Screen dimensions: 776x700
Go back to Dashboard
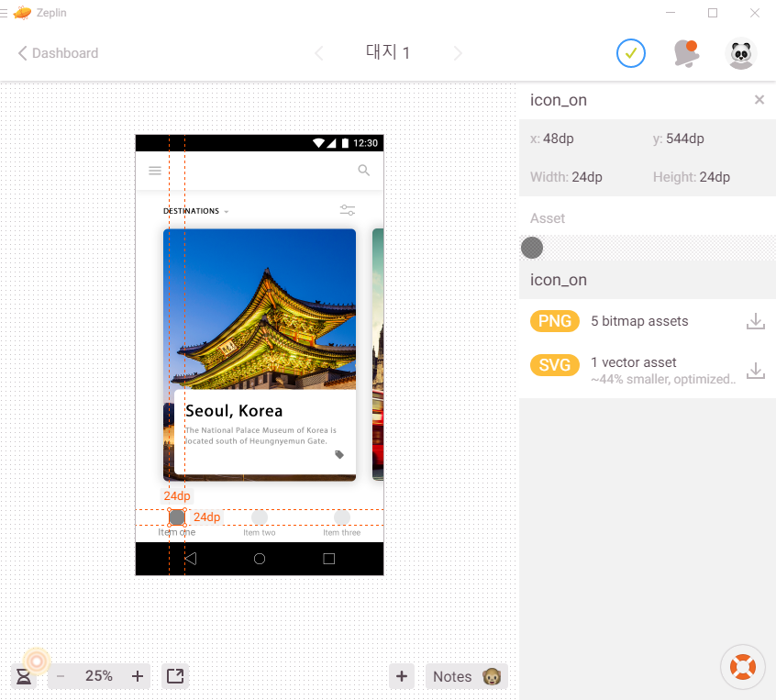pyautogui.click(x=58, y=53)
